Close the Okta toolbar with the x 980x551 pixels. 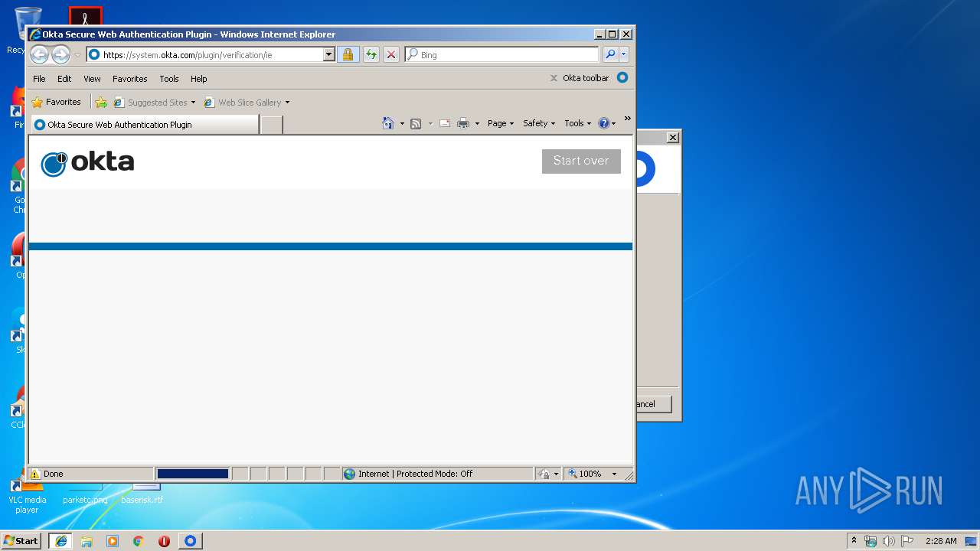click(x=554, y=78)
